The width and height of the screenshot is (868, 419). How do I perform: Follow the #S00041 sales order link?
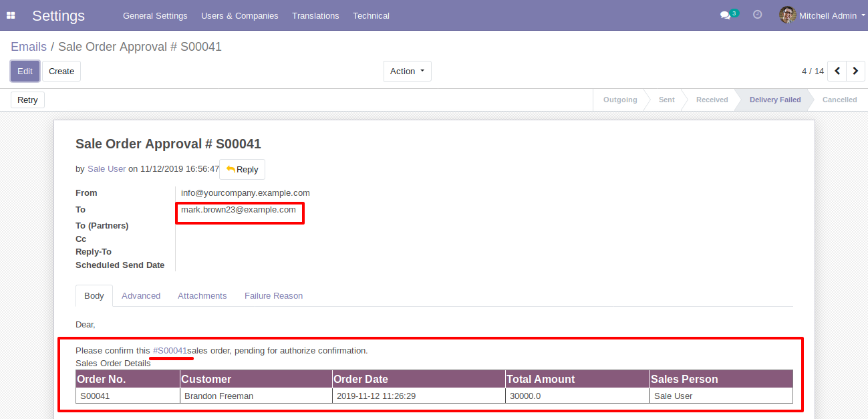tap(170, 351)
